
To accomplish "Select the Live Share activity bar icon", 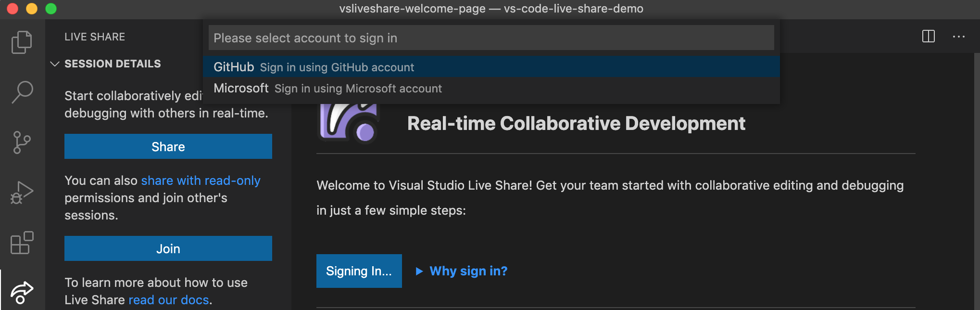I will [x=22, y=292].
